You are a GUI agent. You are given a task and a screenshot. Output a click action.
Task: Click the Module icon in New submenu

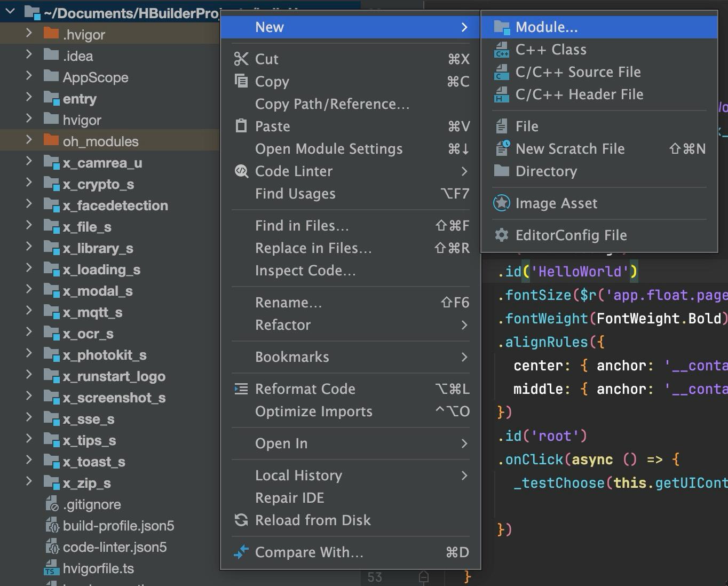(x=501, y=27)
